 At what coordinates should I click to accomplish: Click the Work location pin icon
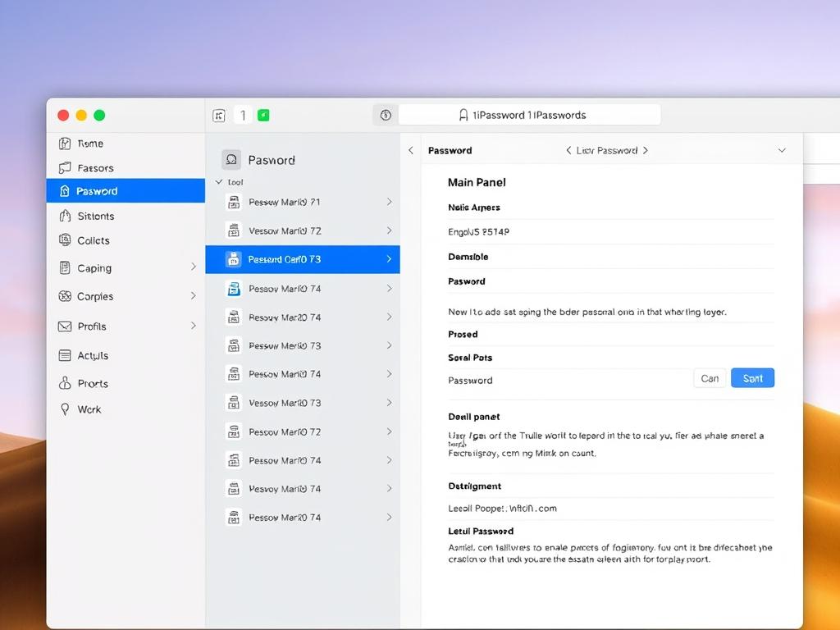(x=65, y=409)
